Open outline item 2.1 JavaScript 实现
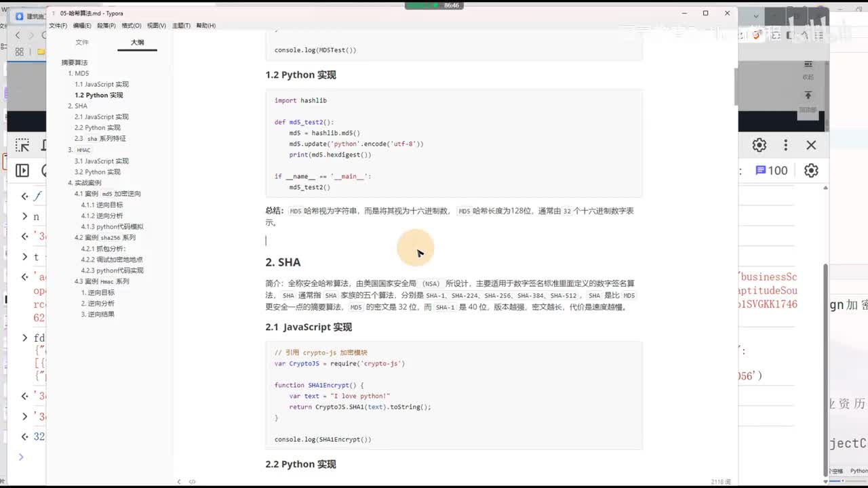This screenshot has width=868, height=488. 102,117
